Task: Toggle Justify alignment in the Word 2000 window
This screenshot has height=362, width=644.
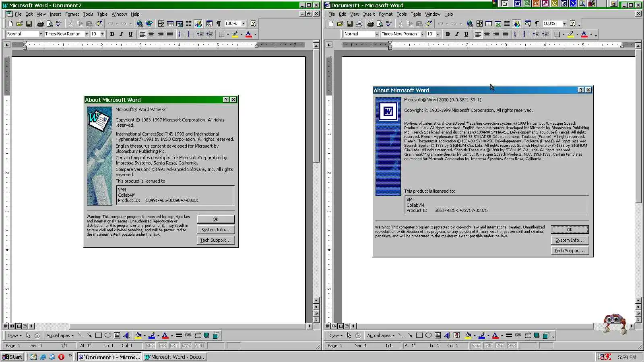Action: [506, 34]
